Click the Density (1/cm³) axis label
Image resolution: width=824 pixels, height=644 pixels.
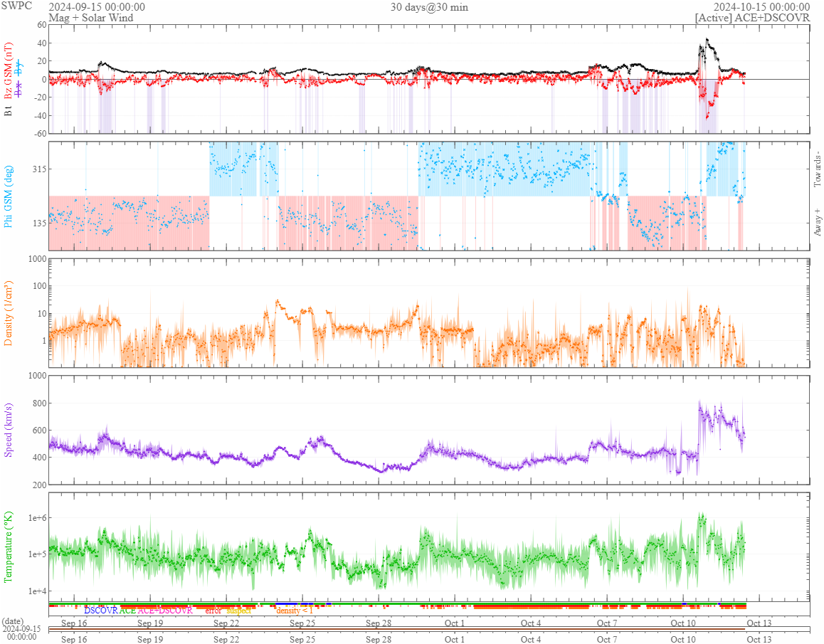pyautogui.click(x=9, y=313)
